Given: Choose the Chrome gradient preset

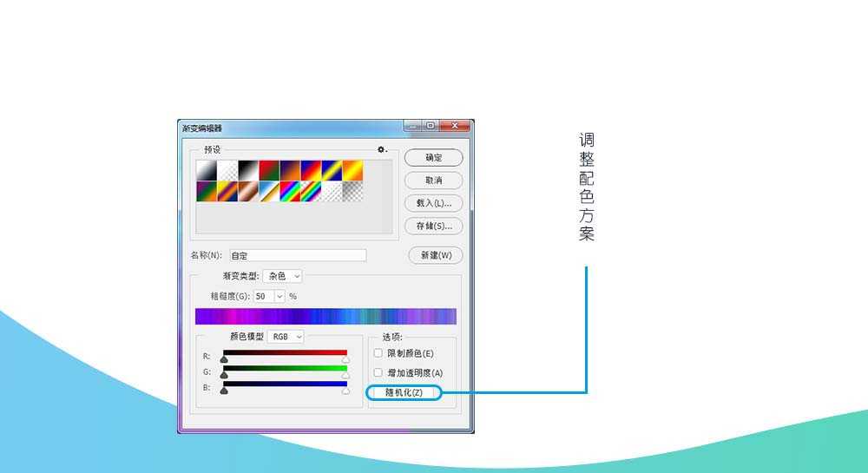Looking at the screenshot, I should (x=268, y=192).
